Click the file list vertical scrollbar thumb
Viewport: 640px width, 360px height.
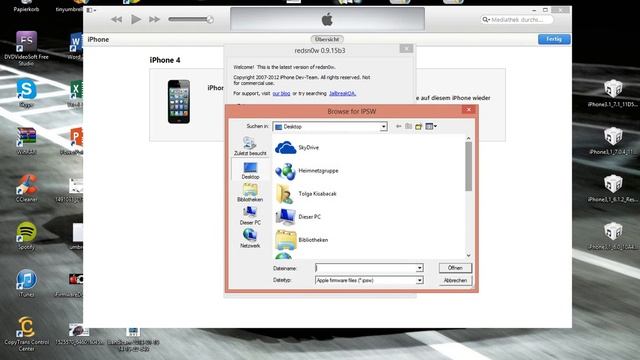pyautogui.click(x=468, y=166)
